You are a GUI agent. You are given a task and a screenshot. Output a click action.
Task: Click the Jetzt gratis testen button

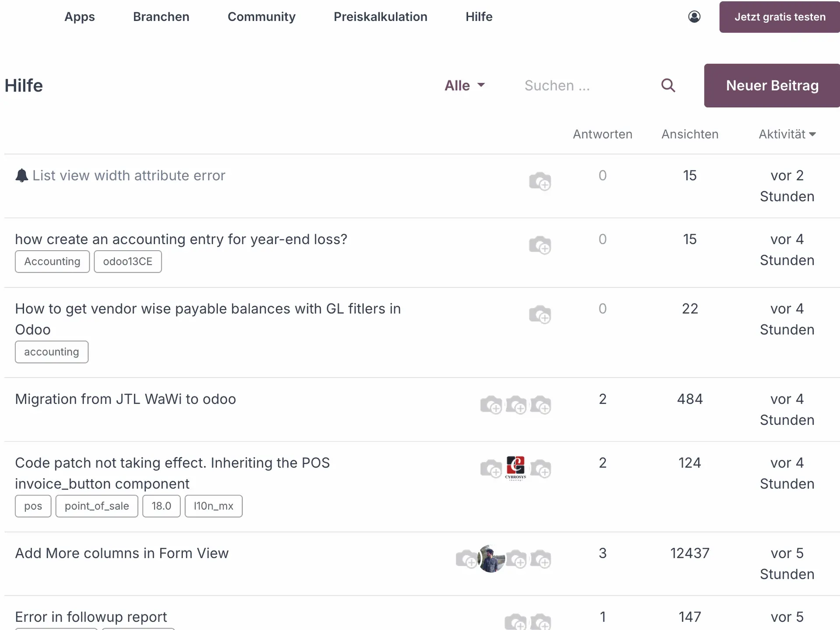point(780,17)
